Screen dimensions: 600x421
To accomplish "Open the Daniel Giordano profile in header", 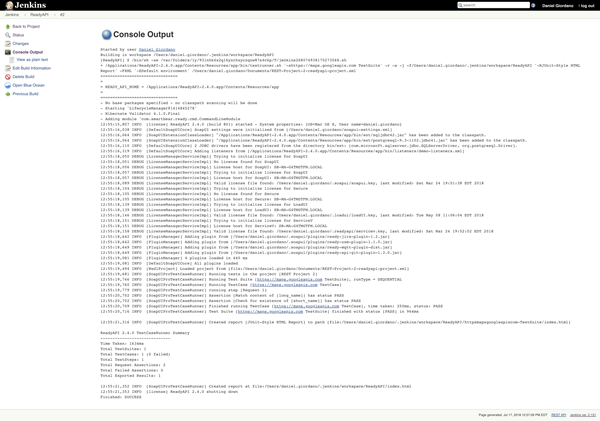I will [558, 5].
